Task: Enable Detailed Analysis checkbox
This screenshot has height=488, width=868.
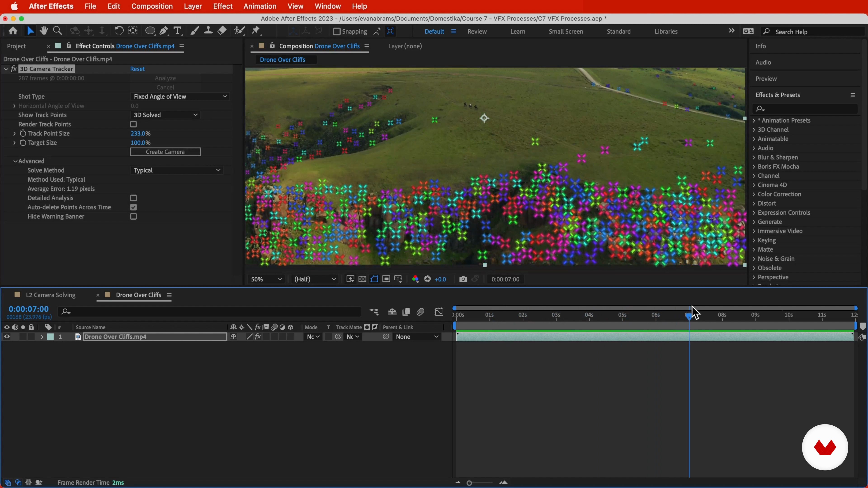Action: click(x=133, y=198)
